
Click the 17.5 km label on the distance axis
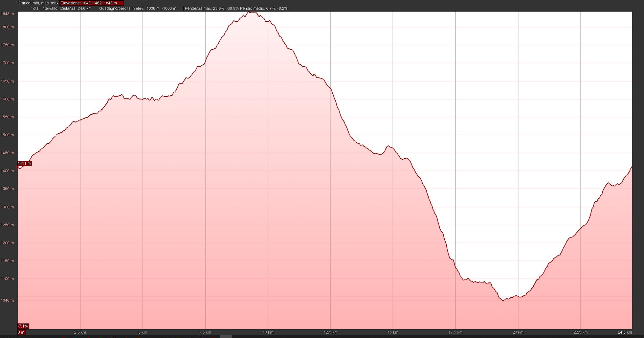[455, 332]
